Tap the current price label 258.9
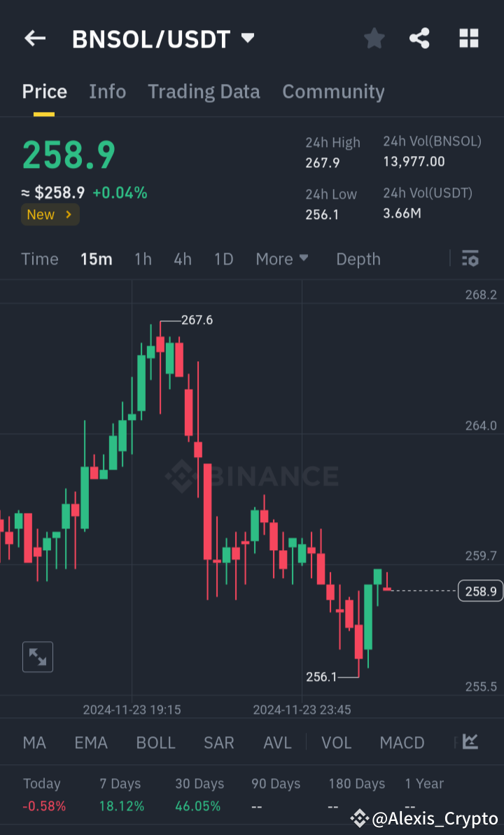The image size is (504, 835). tap(480, 591)
